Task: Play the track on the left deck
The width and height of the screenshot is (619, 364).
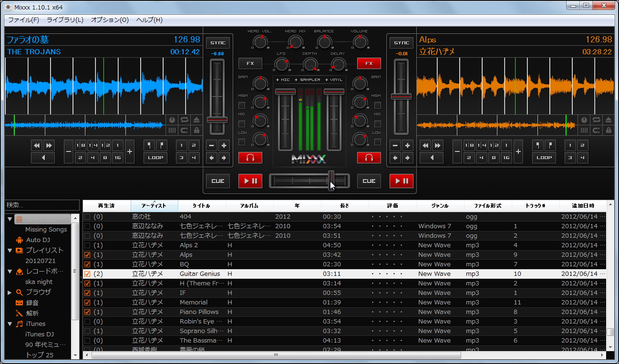Action: (x=250, y=181)
